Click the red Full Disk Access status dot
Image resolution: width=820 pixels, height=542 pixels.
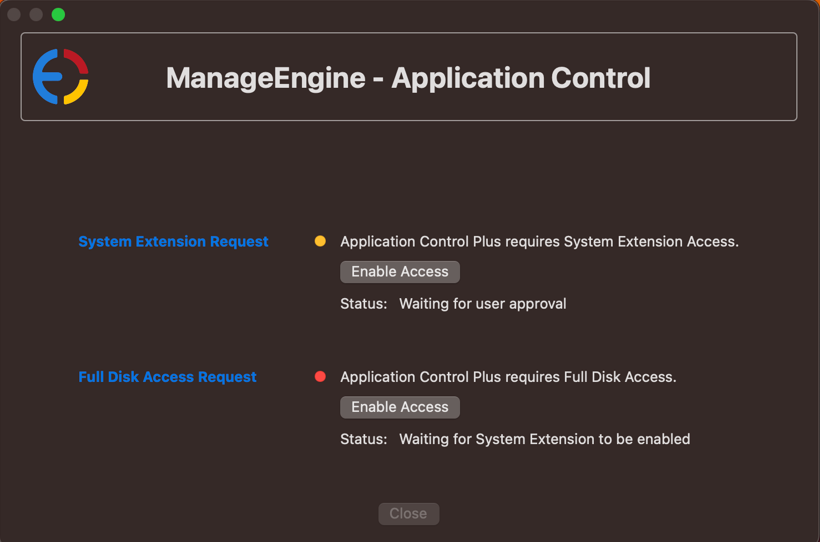pyautogui.click(x=320, y=377)
